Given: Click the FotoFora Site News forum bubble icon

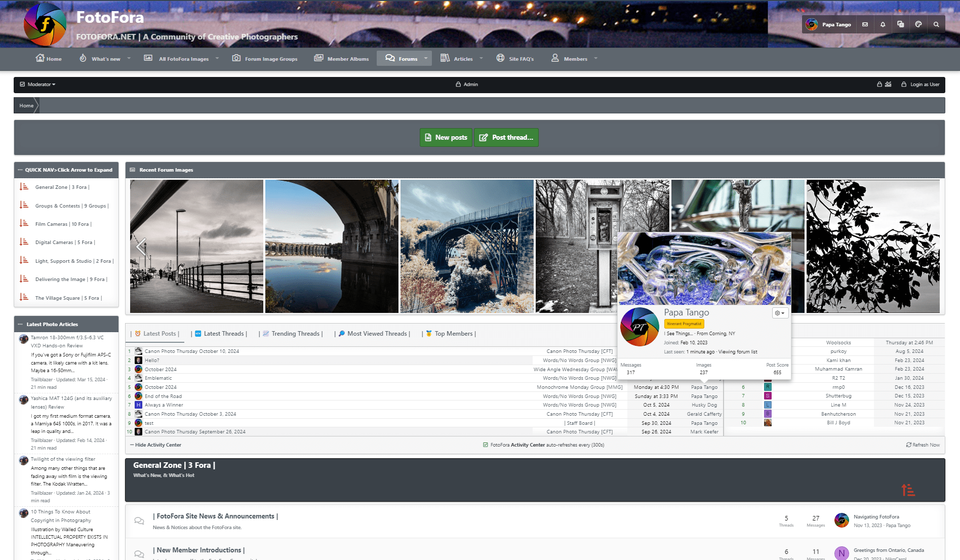Looking at the screenshot, I should click(139, 521).
